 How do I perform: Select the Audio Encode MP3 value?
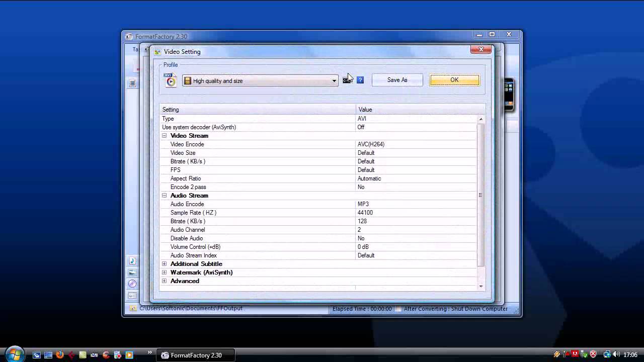coord(416,204)
